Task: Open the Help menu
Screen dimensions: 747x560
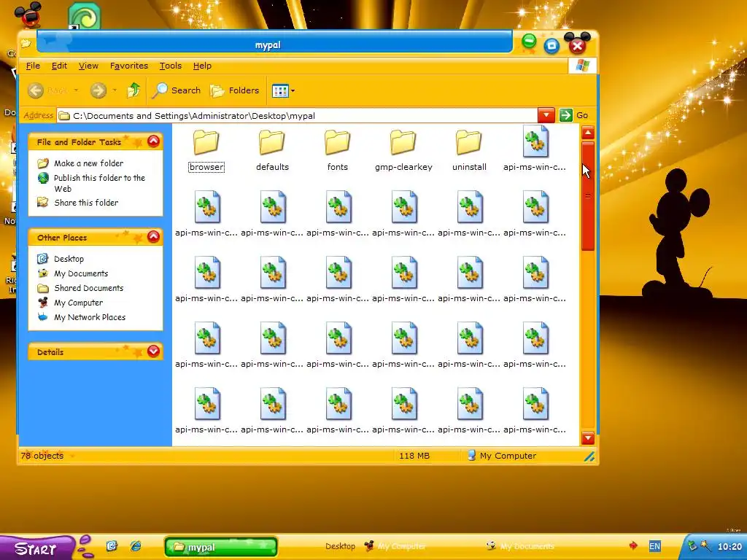Action: 202,66
